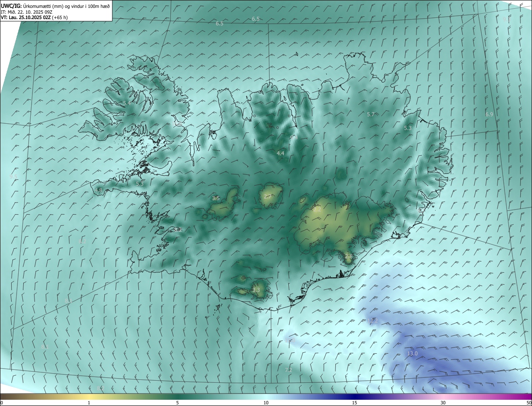Click the 2.2 value label on the large glacier
532x406 pixels.
[317, 210]
